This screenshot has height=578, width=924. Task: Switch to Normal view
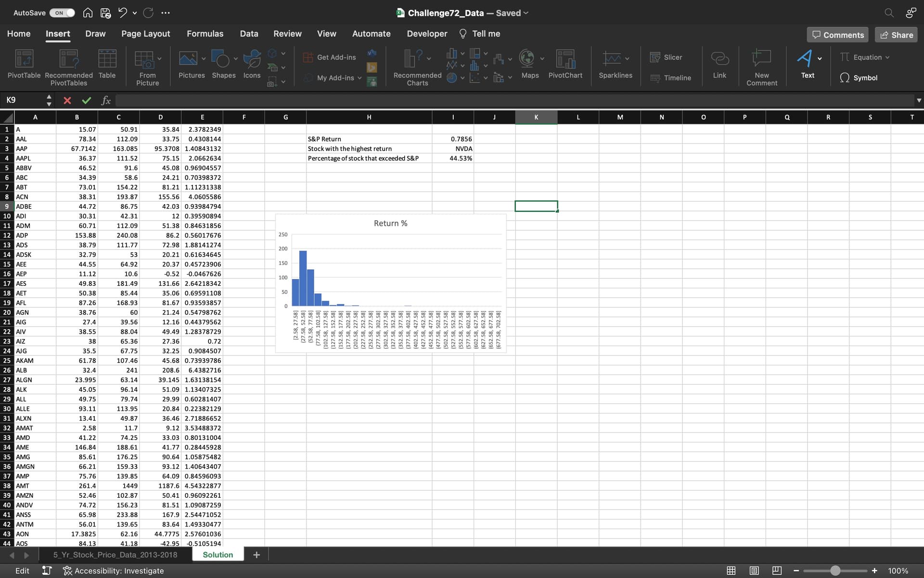[731, 571]
